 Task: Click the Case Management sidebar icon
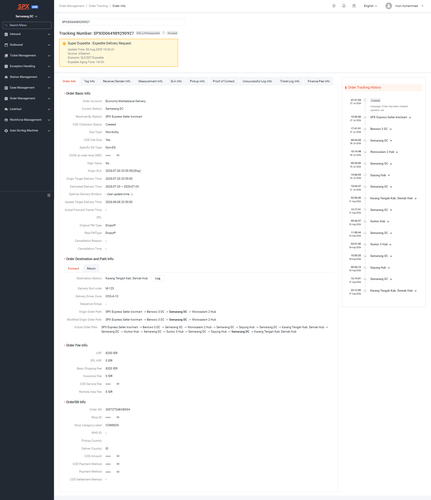[6, 88]
